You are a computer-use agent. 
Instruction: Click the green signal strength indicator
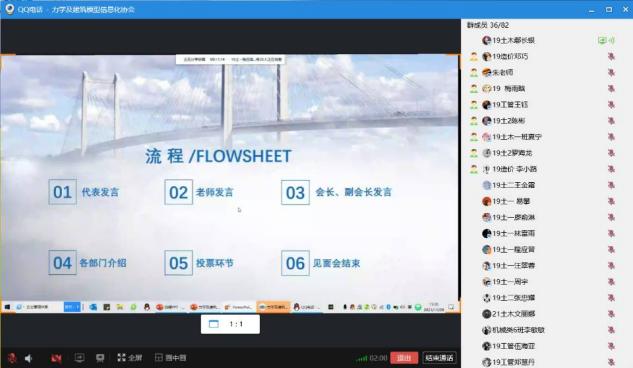coord(361,358)
